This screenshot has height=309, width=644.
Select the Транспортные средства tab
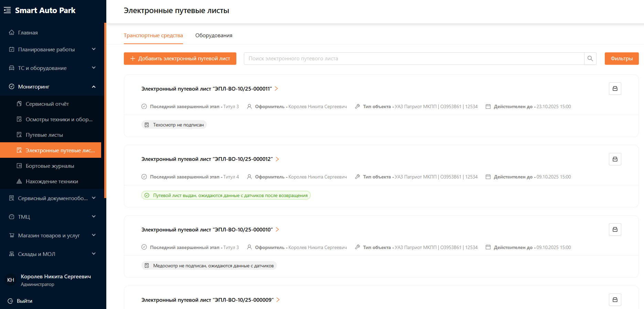[x=153, y=35]
